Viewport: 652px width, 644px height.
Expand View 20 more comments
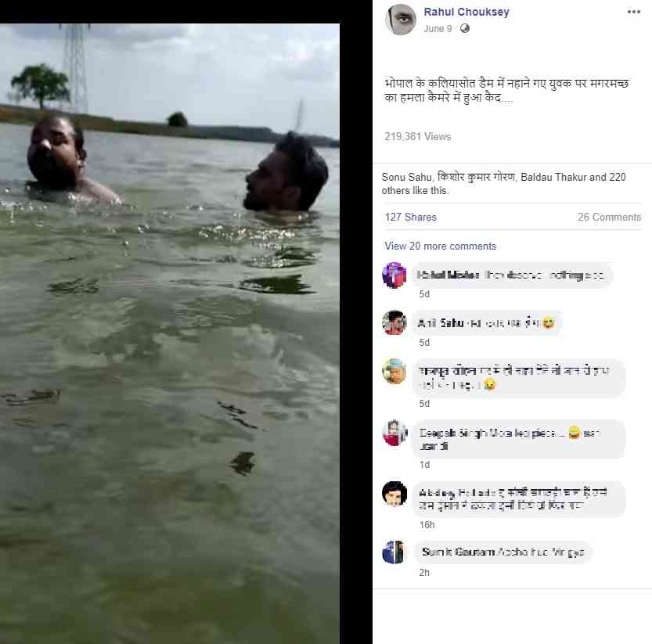[x=440, y=246]
